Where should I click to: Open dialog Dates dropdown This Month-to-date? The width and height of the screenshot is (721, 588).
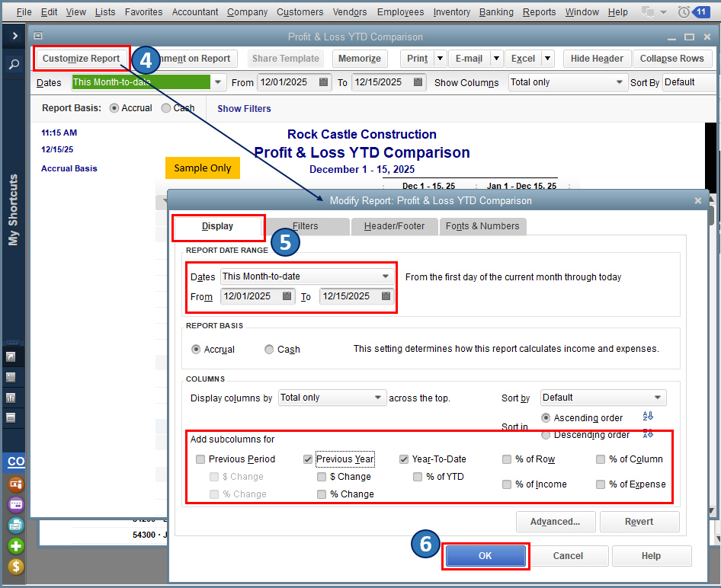coord(307,276)
